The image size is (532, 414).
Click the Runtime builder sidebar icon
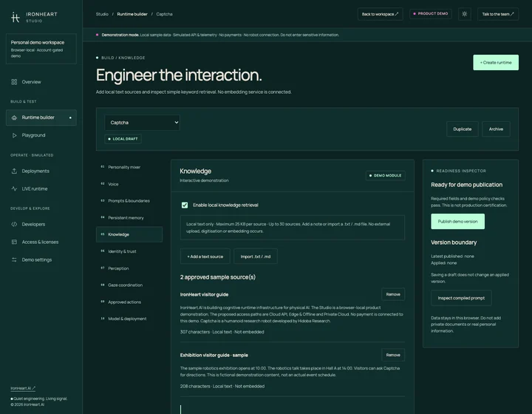14,118
